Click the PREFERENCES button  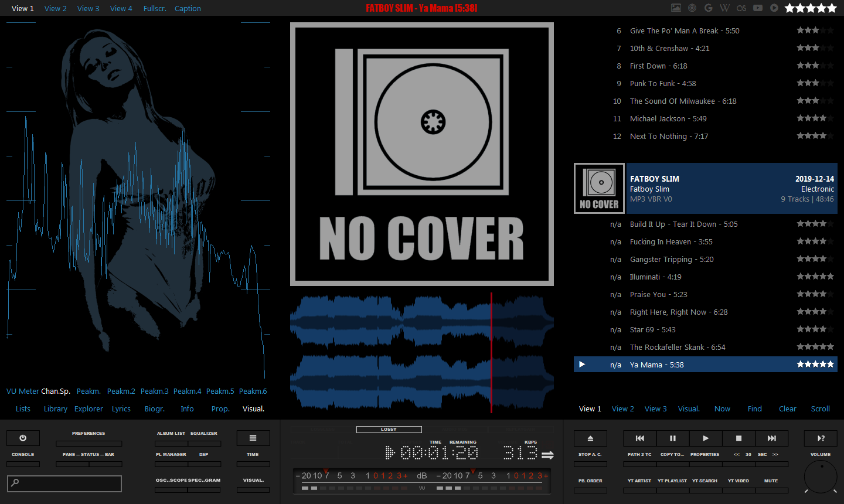tap(89, 444)
